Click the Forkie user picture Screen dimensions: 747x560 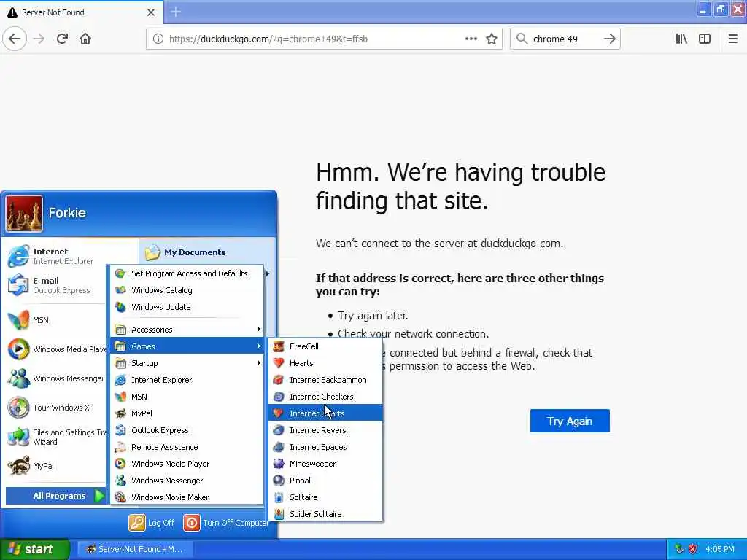pos(24,214)
